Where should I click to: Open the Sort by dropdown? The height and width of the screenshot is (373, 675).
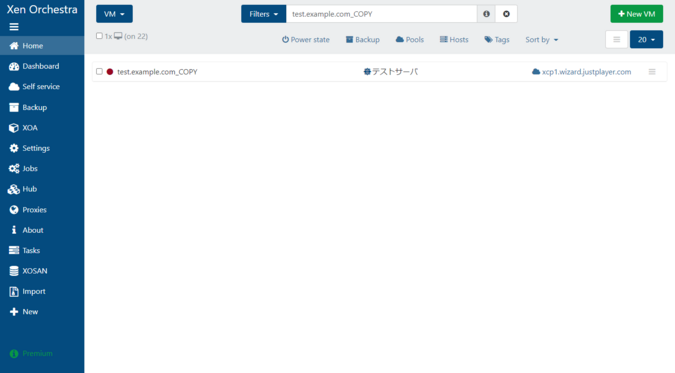point(542,40)
